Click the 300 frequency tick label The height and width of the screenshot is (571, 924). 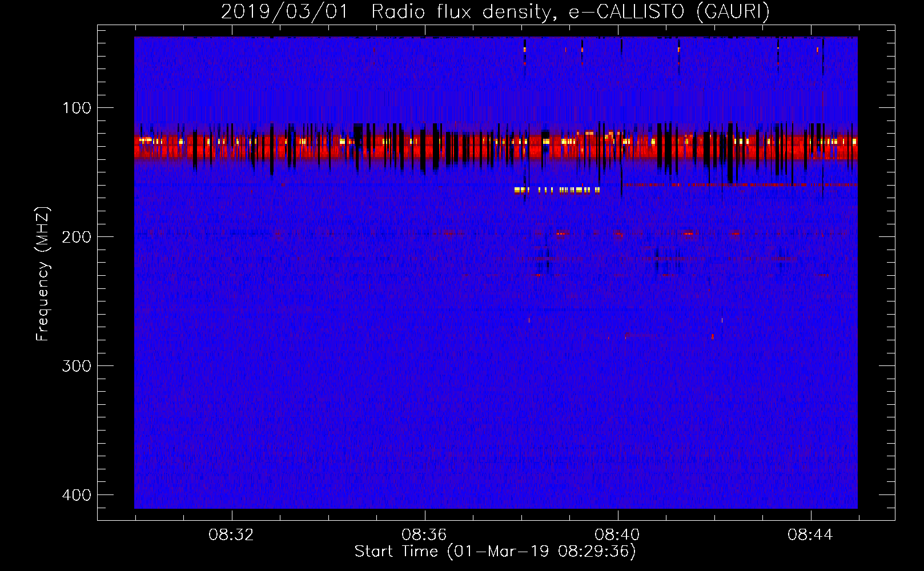[77, 366]
